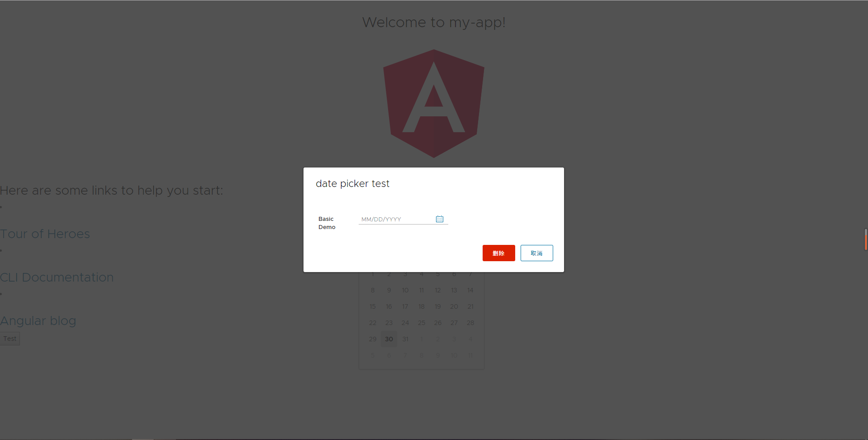868x440 pixels.
Task: Click the Test button below links
Action: [x=9, y=339]
